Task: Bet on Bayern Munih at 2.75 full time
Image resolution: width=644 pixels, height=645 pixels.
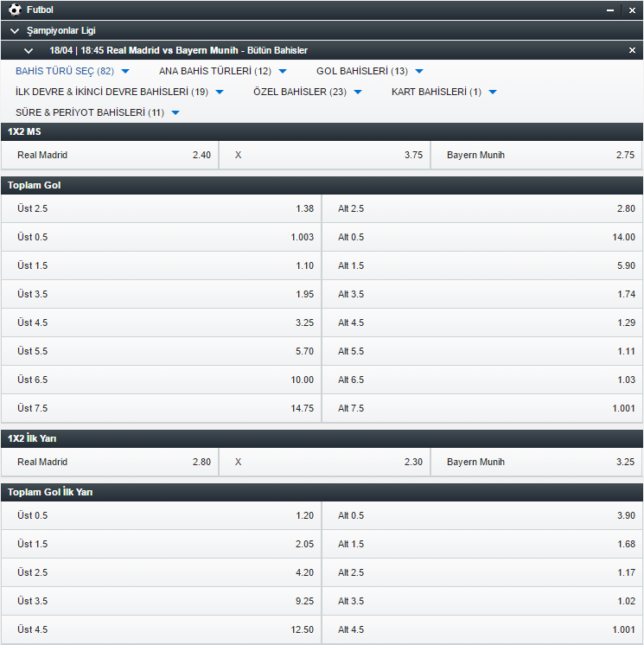Action: pyautogui.click(x=537, y=156)
